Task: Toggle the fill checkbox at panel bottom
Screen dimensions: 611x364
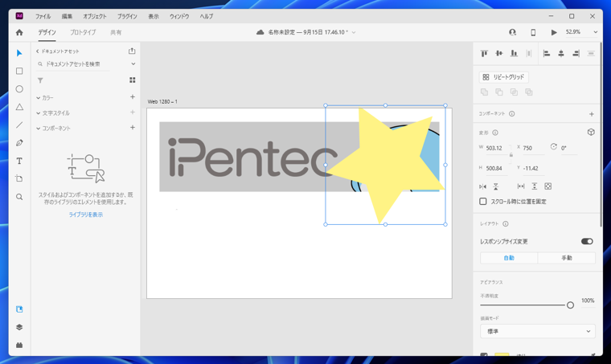Action: pyautogui.click(x=484, y=355)
